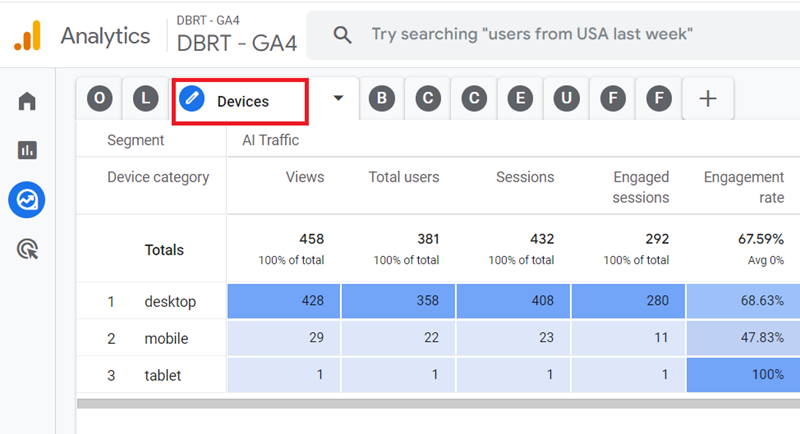Open the Advertising icon in sidebar
Image resolution: width=800 pixels, height=434 pixels.
(27, 249)
